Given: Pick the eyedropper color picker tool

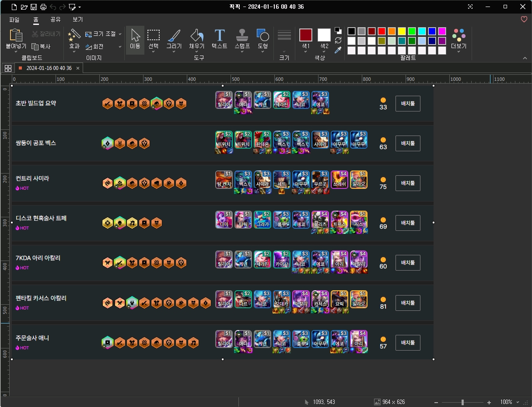Looking at the screenshot, I should (338, 50).
